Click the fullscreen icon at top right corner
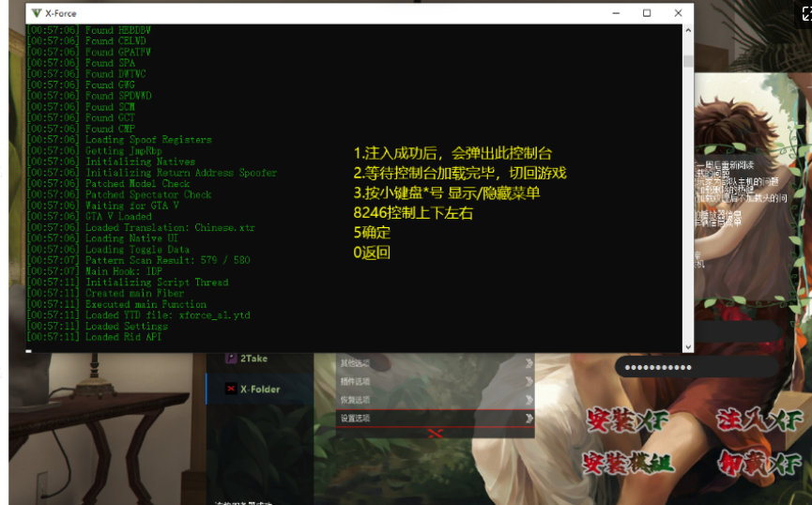This screenshot has height=505, width=812. (805, 13)
